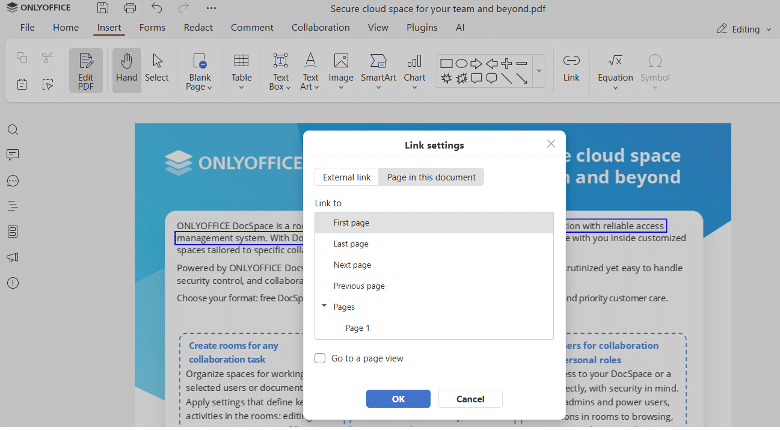Switch to the Plugins tab

pyautogui.click(x=422, y=28)
